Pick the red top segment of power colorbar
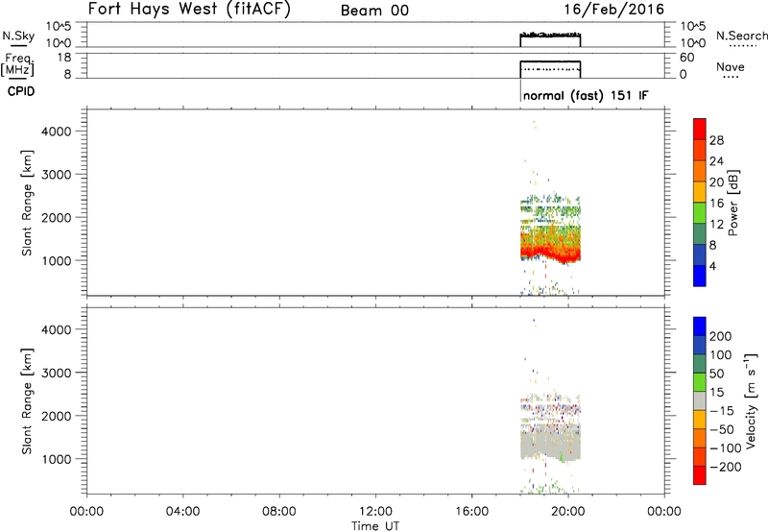Screen dimensions: 768x532 [x=700, y=130]
